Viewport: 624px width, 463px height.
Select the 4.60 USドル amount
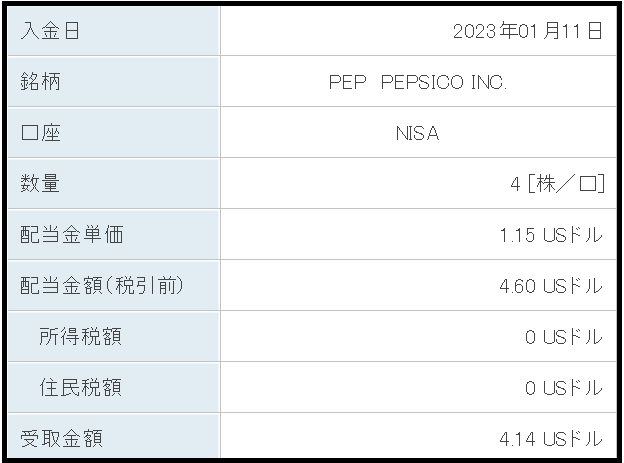(x=552, y=286)
